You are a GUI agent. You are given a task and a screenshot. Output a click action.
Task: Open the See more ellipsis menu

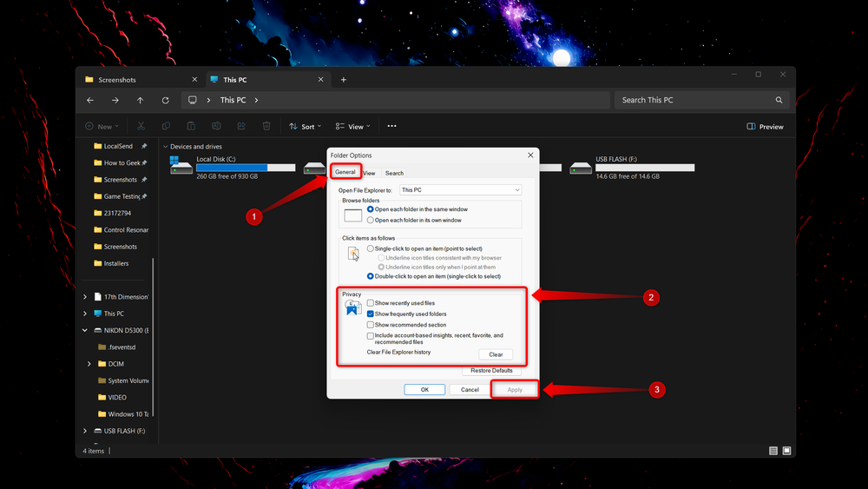(391, 126)
